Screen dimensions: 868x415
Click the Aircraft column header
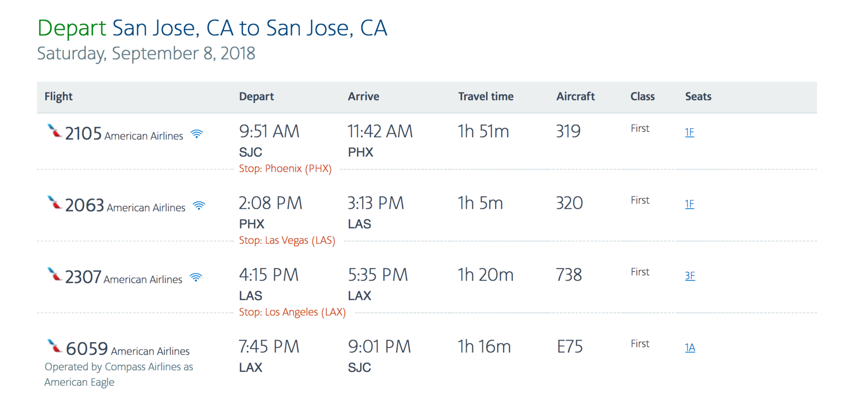tap(575, 96)
